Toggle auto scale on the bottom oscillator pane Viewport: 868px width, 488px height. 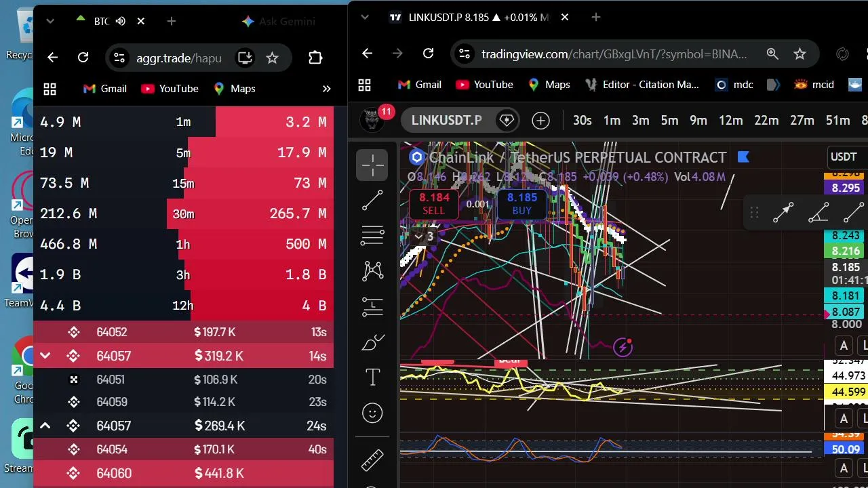pos(844,468)
